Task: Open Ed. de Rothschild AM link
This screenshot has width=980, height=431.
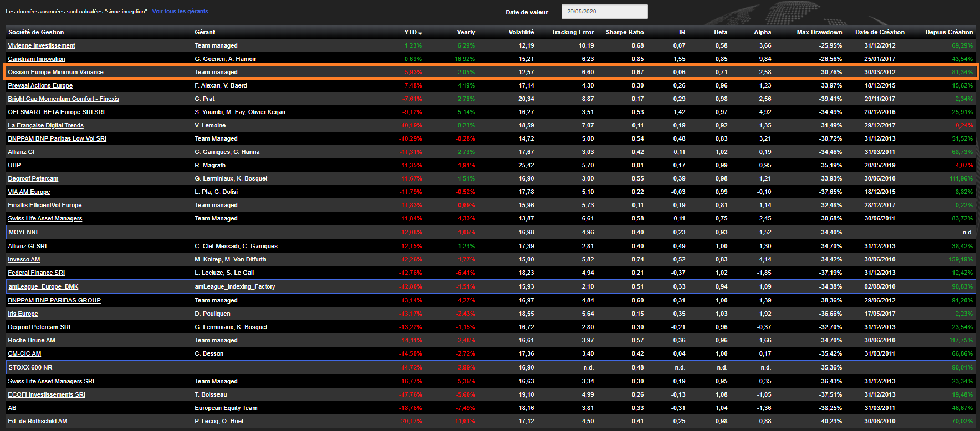Action: pos(38,421)
